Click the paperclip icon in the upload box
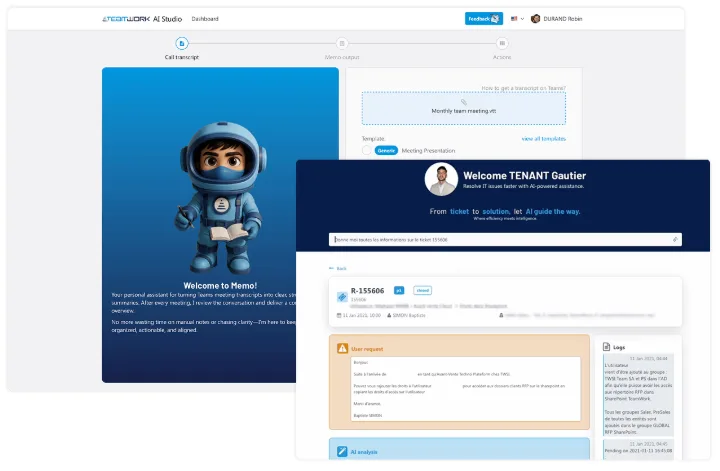 (x=464, y=102)
